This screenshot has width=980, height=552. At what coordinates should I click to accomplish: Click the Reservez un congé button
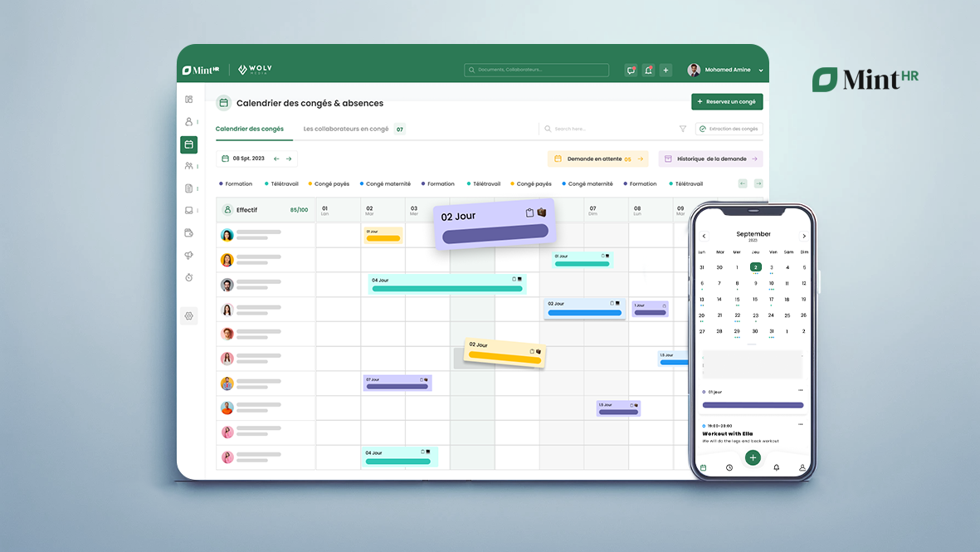[x=727, y=102]
